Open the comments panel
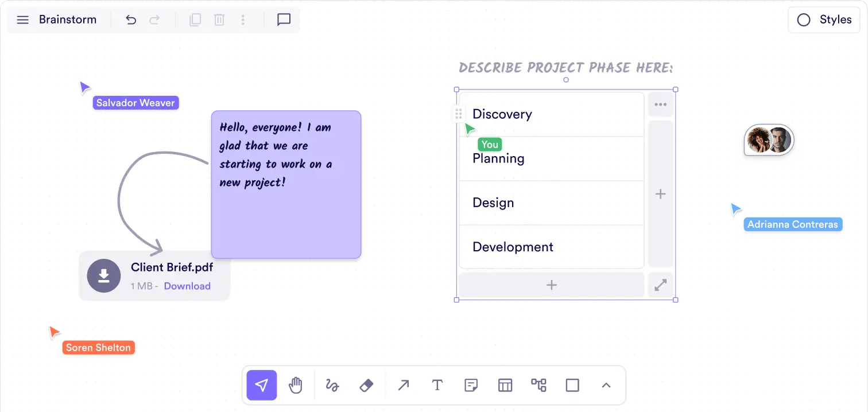 [284, 20]
